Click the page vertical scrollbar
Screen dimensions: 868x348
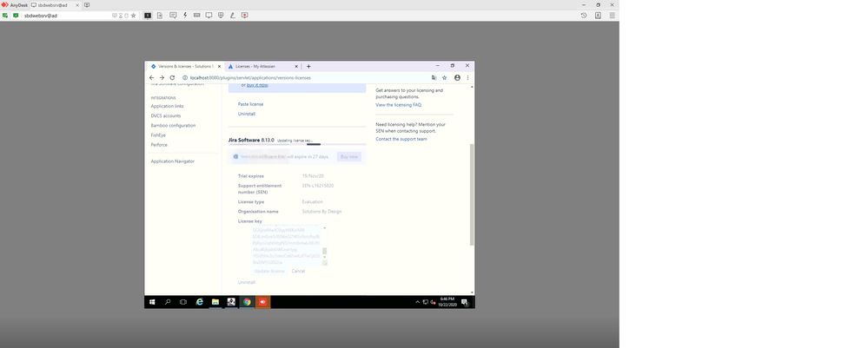(472, 194)
